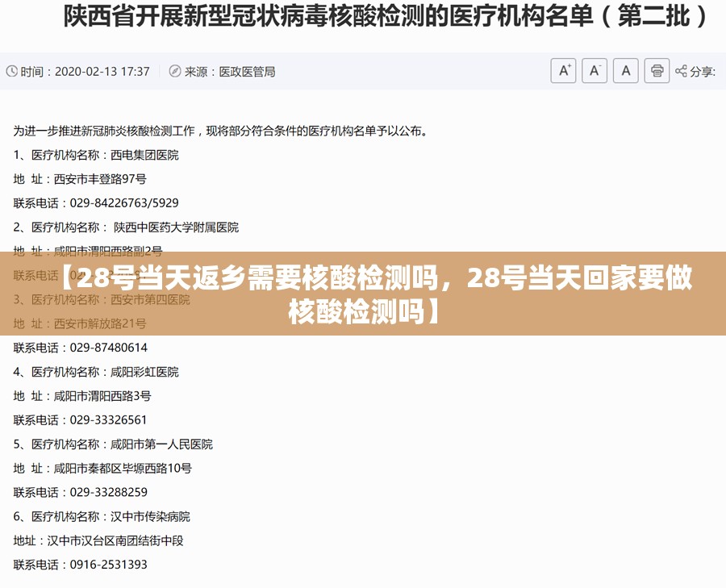Select the timestamp 2020-02-13 17:37

[102, 72]
